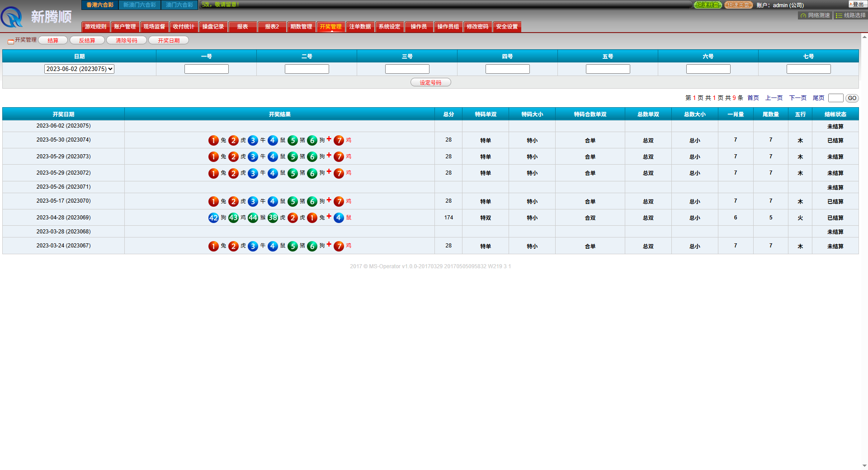Click the scrollbar up arrow
This screenshot has width=868, height=470.
click(864, 37)
